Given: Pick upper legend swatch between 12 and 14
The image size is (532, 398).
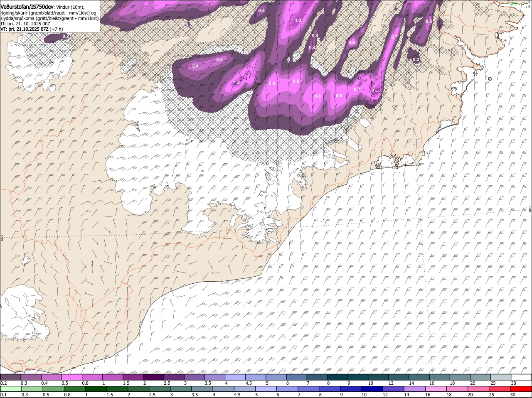Looking at the screenshot, I should [399, 377].
